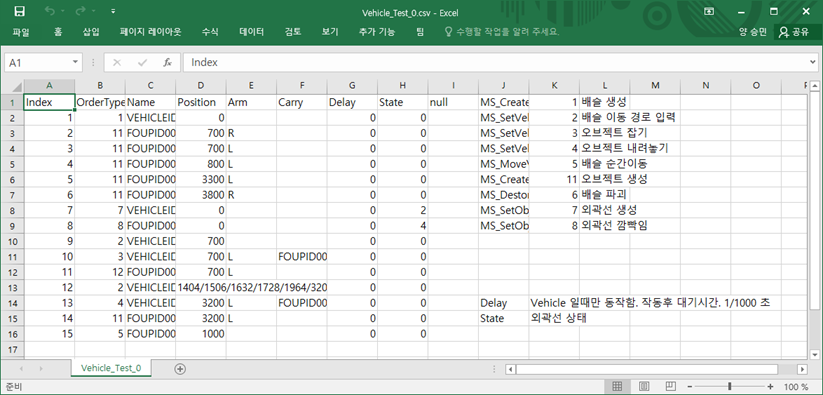The width and height of the screenshot is (823, 395).
Task: Click cell 배슬 파괴
Action: 604,195
